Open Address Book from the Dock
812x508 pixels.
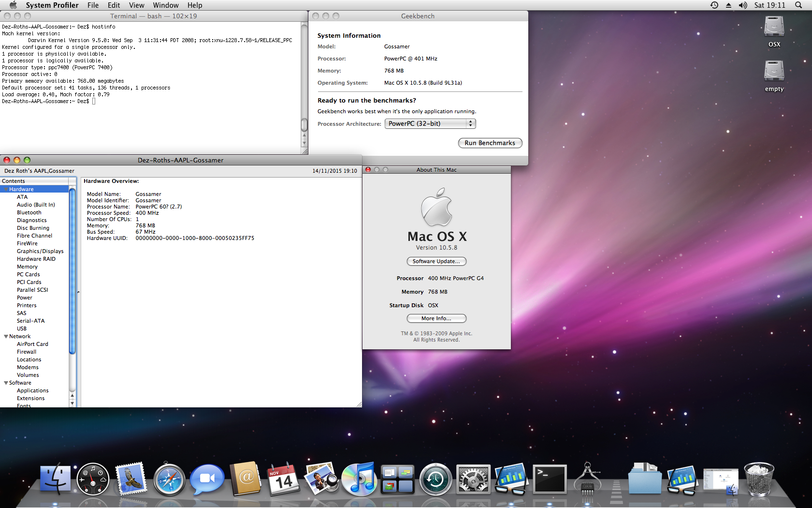[246, 479]
